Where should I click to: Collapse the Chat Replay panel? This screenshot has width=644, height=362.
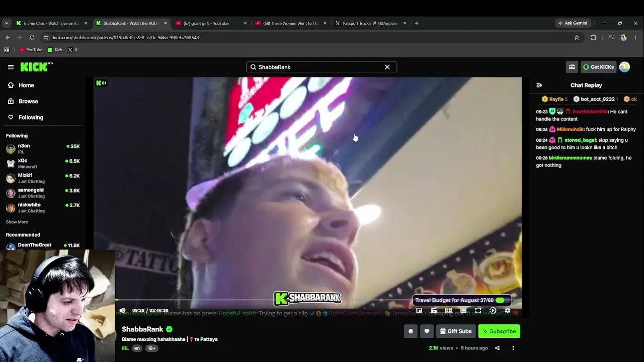click(539, 85)
